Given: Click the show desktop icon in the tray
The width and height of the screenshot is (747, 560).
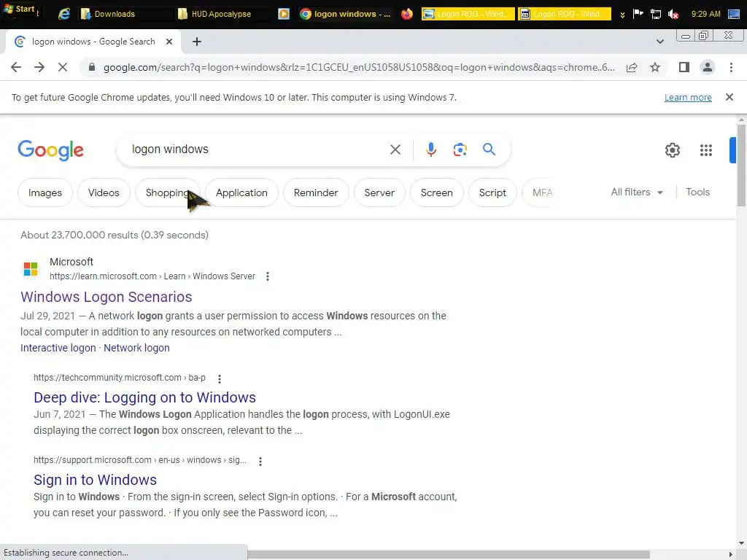Looking at the screenshot, I should pyautogui.click(x=734, y=14).
